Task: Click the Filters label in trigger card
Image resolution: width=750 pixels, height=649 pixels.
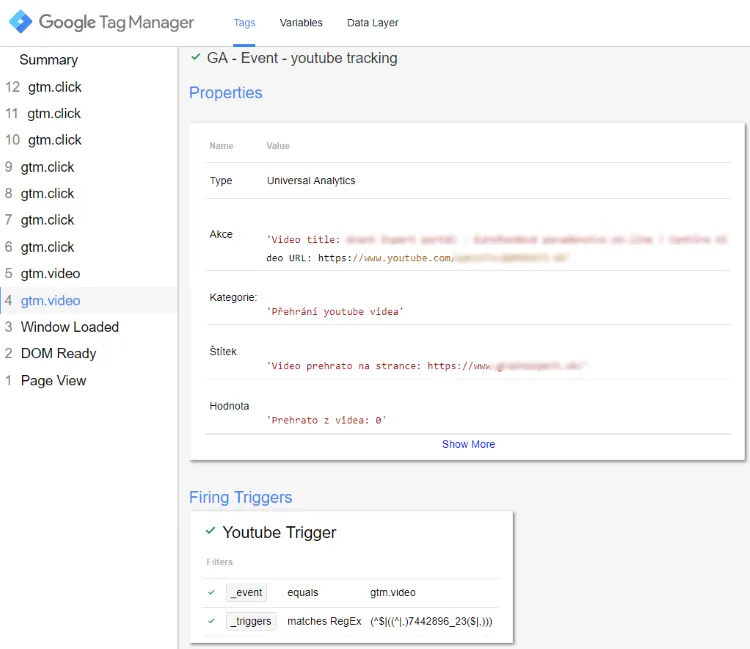Action: [x=220, y=562]
